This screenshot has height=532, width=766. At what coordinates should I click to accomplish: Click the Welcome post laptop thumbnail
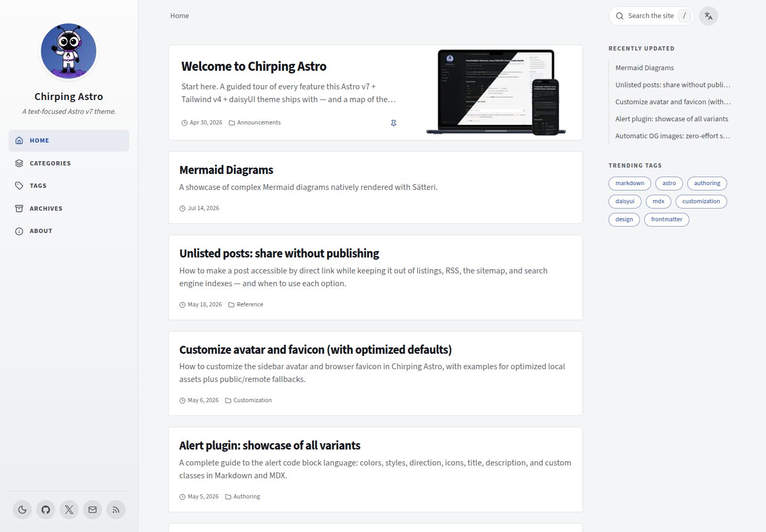tap(496, 93)
